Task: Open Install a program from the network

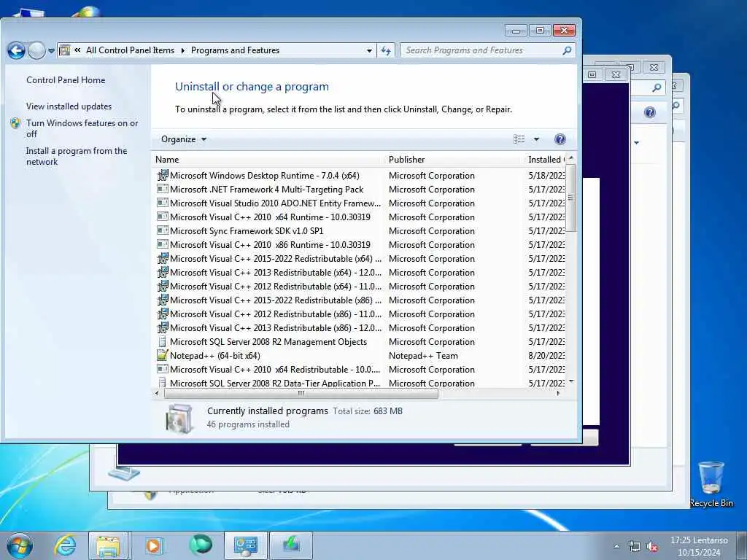Action: pos(76,156)
